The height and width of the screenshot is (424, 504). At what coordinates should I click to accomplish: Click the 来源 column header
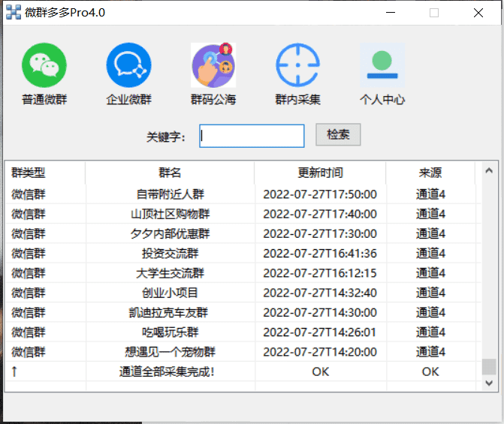(430, 173)
